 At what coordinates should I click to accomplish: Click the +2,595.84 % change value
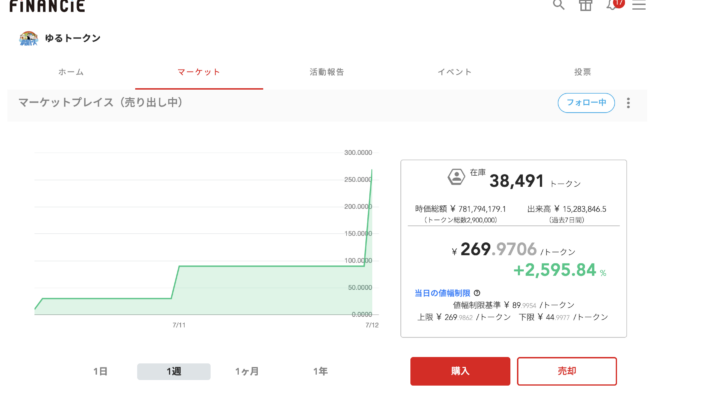(x=560, y=270)
